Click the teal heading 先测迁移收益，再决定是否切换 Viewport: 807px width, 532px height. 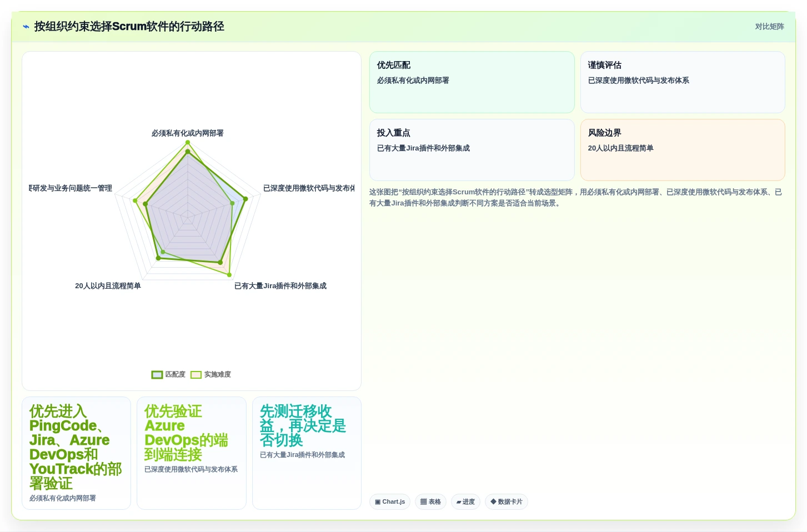303,426
